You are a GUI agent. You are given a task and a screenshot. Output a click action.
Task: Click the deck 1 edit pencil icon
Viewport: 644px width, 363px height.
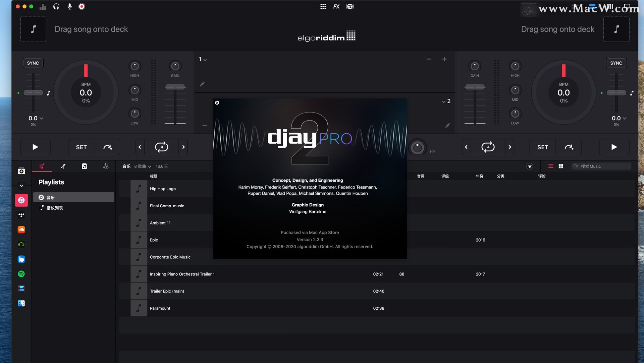click(x=202, y=84)
